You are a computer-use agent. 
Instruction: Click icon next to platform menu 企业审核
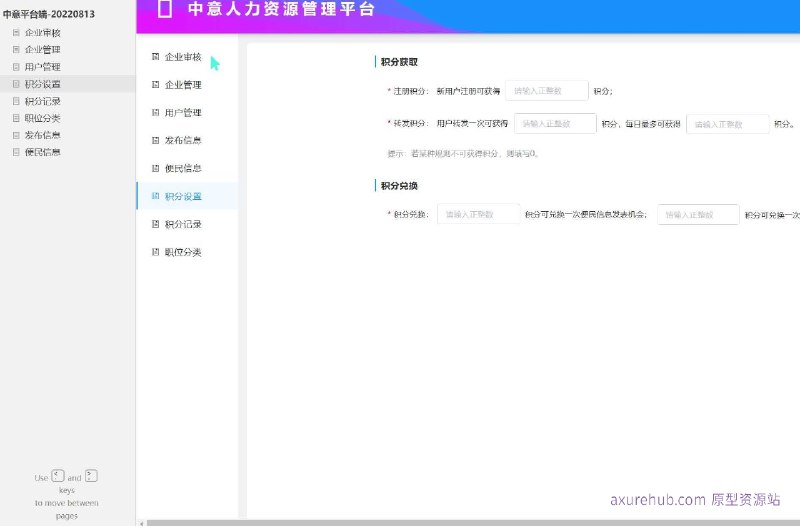point(156,57)
